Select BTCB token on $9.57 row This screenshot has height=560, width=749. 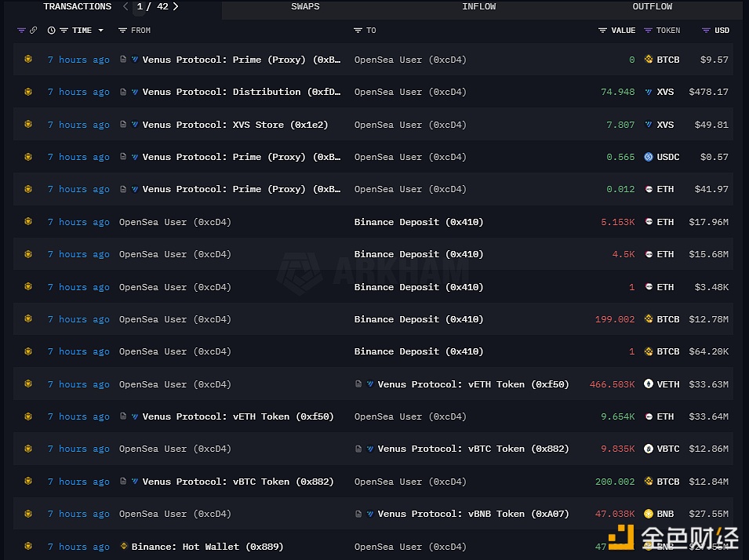tap(667, 60)
